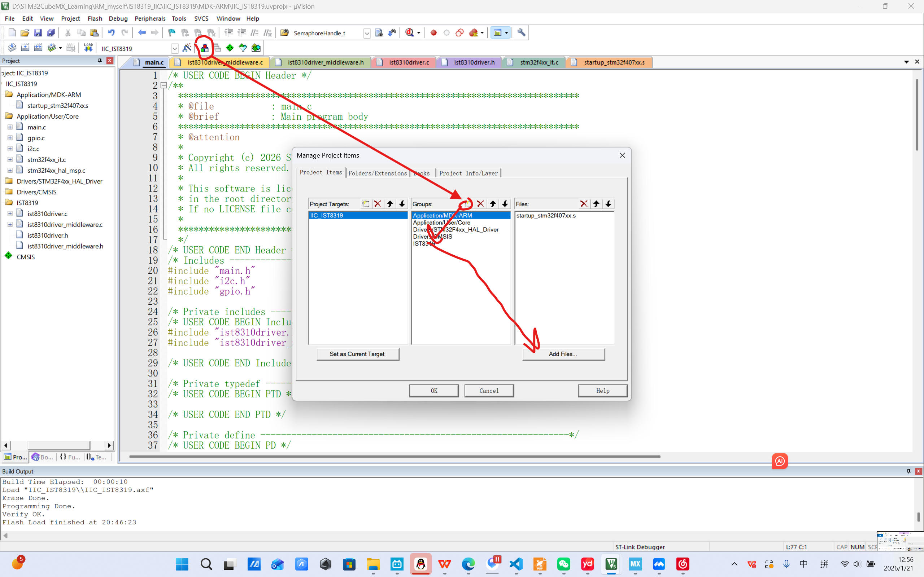Open Options for Target magic wand icon
924x577 pixels.
pos(187,48)
